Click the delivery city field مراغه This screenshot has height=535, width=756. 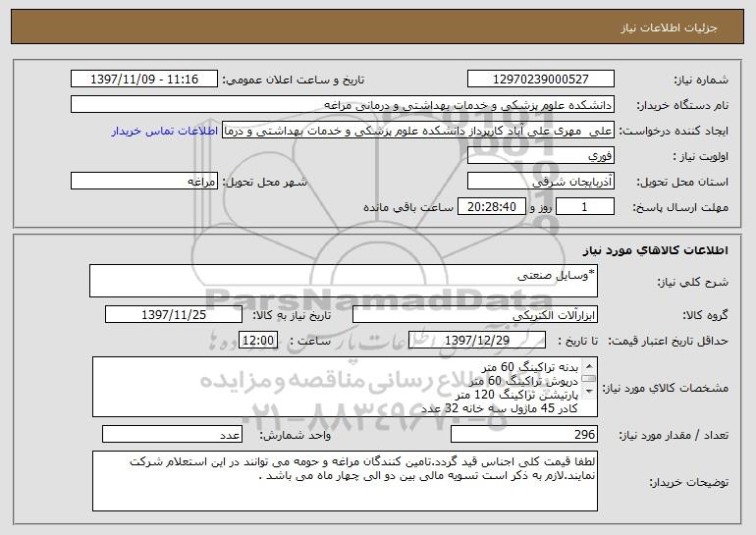pos(144,182)
